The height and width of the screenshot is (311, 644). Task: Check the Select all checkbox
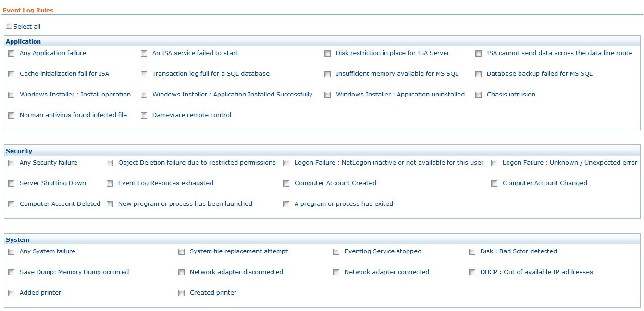pos(9,26)
